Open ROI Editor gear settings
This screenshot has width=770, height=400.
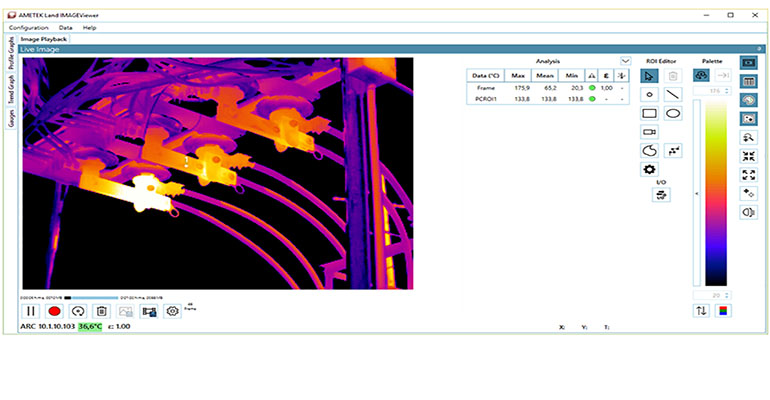[x=649, y=169]
